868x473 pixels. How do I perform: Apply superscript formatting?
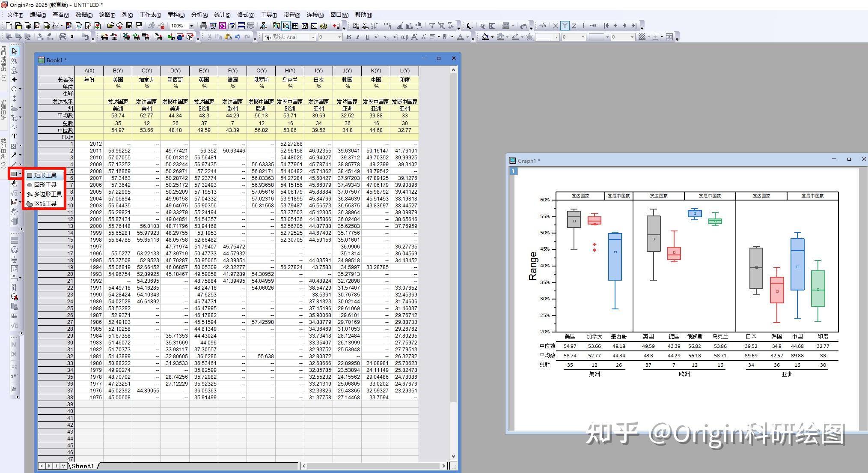point(377,37)
